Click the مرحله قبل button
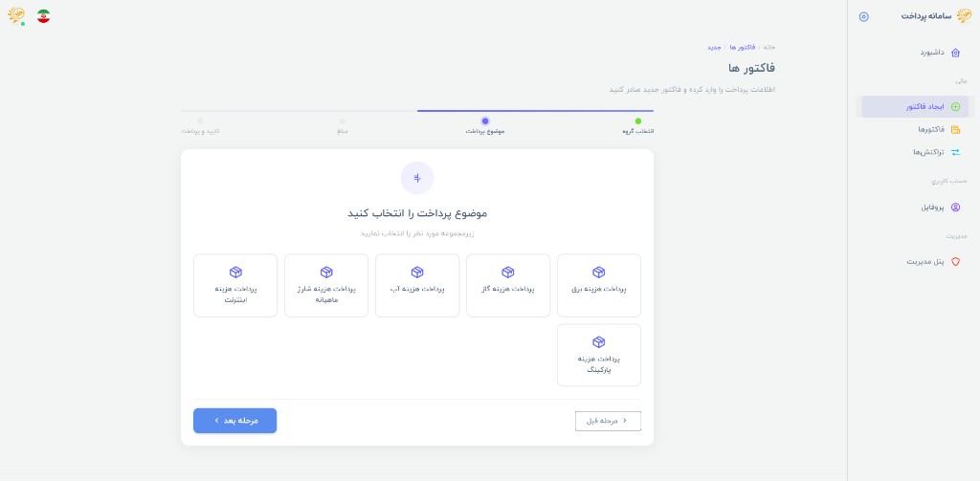980x481 pixels. pos(608,421)
